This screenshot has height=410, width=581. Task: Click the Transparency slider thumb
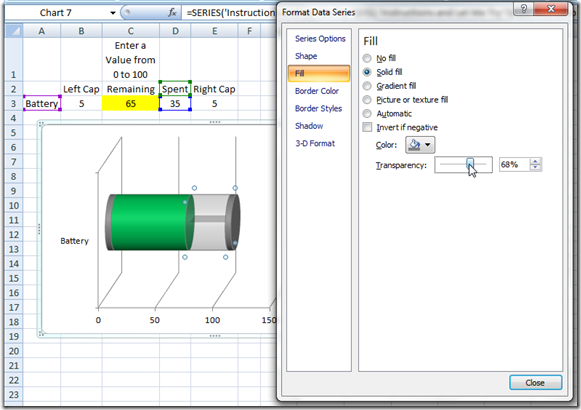[x=470, y=163]
